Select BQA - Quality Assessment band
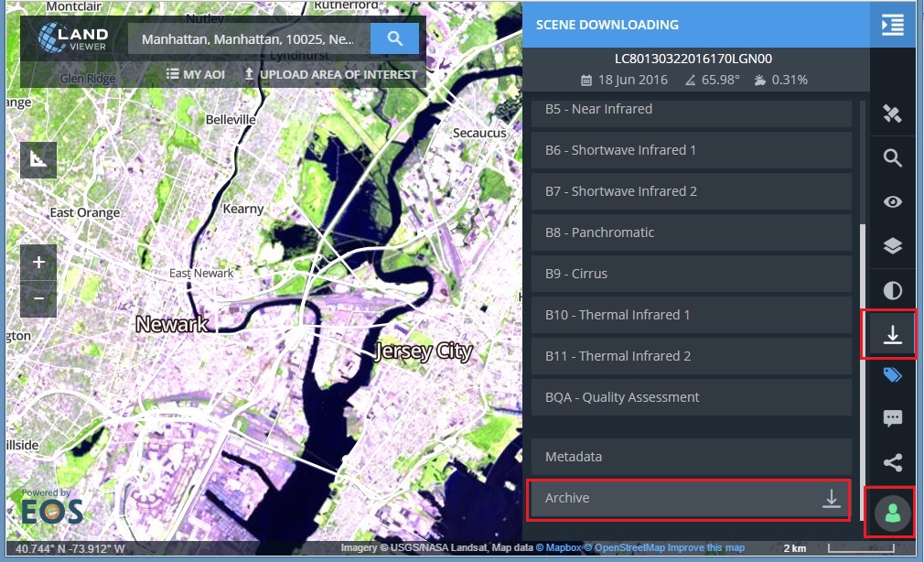Image resolution: width=924 pixels, height=562 pixels. coord(692,398)
